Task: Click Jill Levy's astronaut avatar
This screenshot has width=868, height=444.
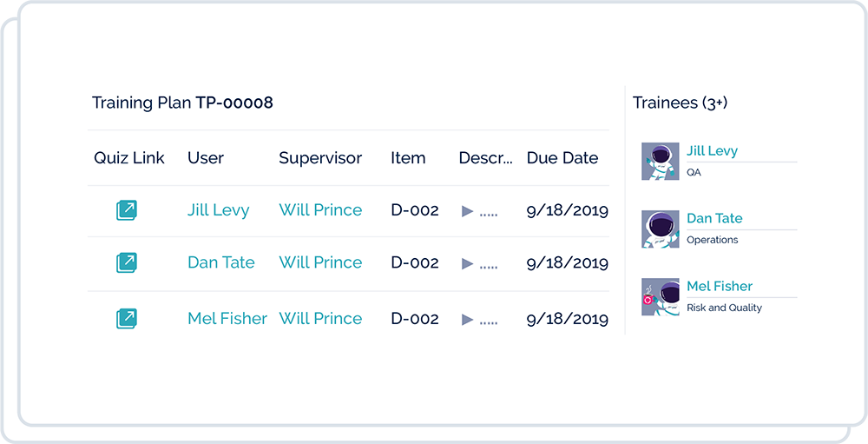Action: tap(660, 162)
